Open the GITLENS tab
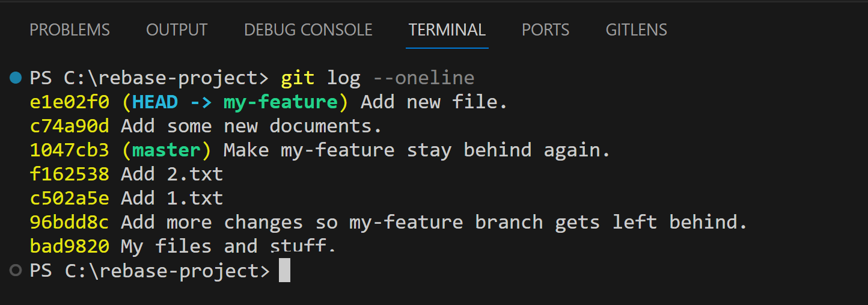Viewport: 868px width, 305px height. coord(636,29)
